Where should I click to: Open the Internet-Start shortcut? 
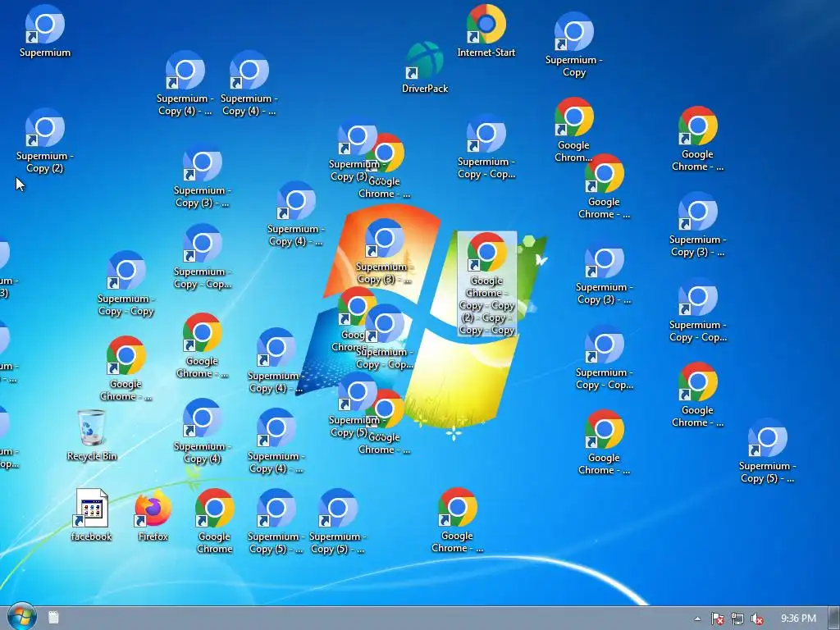(x=486, y=31)
